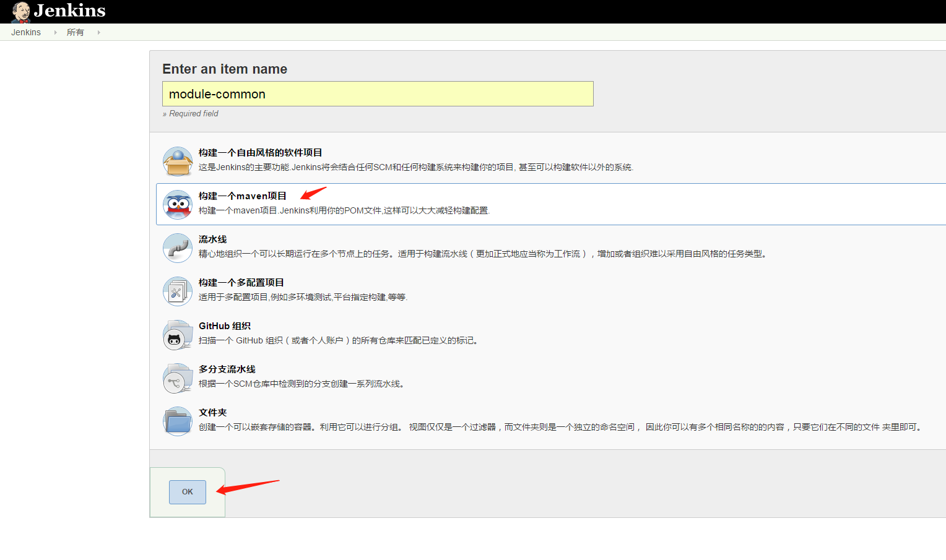Choose 构建一个自由风格的软件项目 option title
Viewport: 946px width, 560px height.
pos(260,153)
